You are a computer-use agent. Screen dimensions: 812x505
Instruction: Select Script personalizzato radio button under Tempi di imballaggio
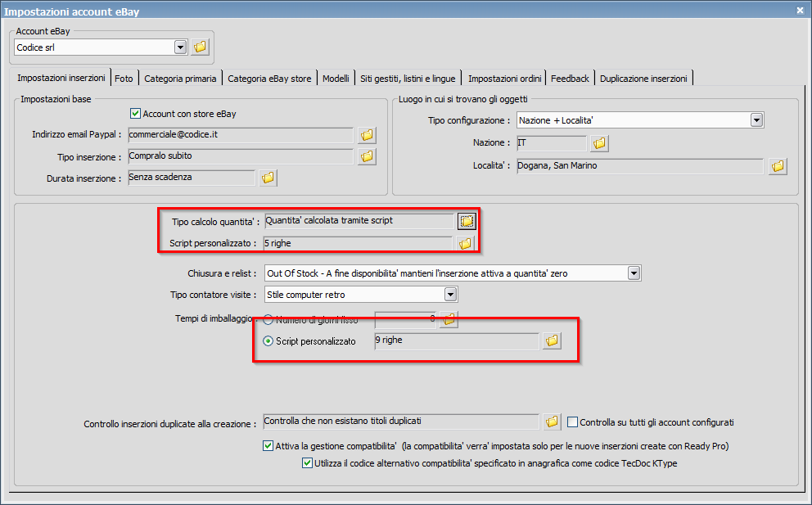tap(268, 341)
